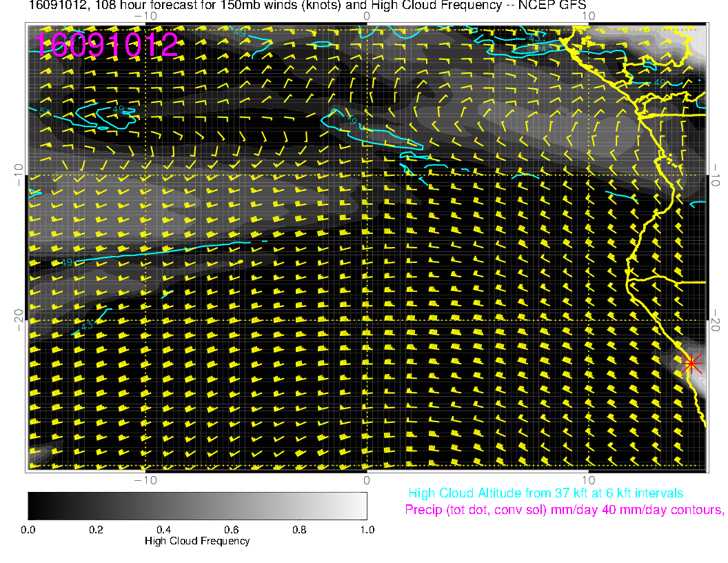Viewport: 728px width, 563px height.
Task: Click the 0.6 colorbar tick label
Action: (x=231, y=530)
